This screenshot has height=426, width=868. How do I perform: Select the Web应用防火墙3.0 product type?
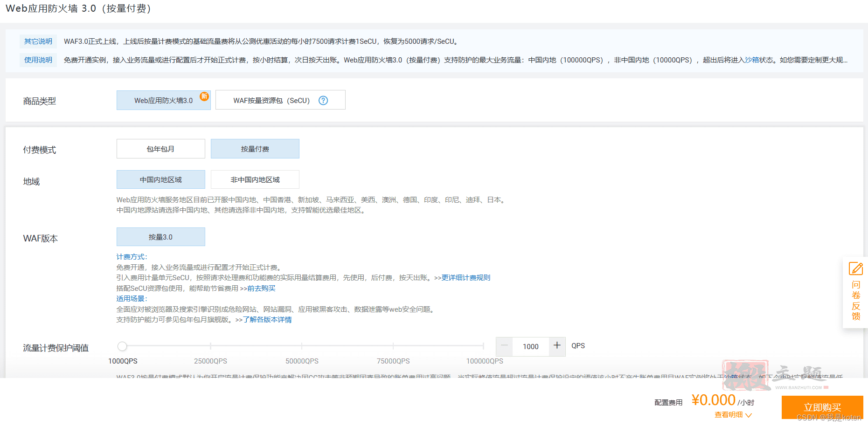tap(164, 100)
